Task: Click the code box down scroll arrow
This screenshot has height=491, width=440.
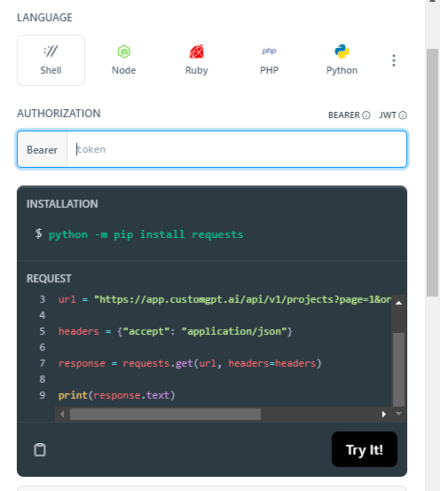Action: 399,414
